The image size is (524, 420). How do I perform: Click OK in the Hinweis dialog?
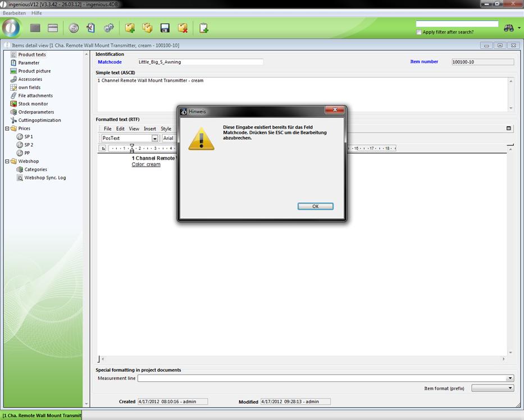tap(315, 206)
